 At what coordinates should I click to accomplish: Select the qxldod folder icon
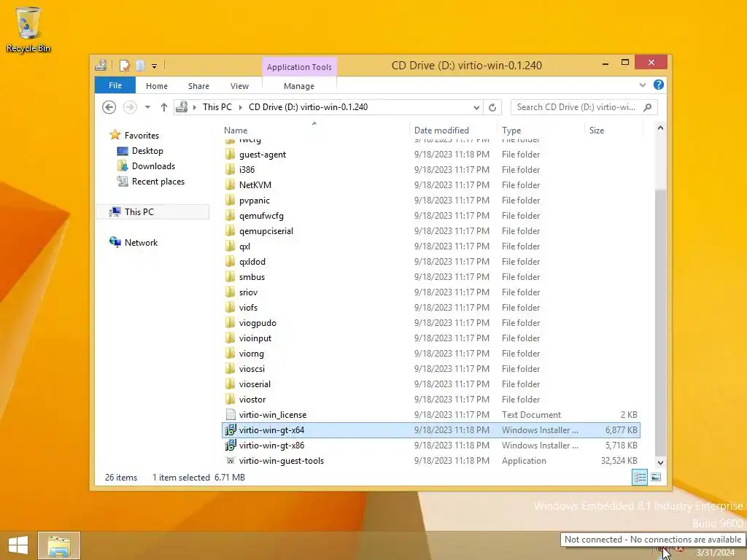pyautogui.click(x=230, y=262)
